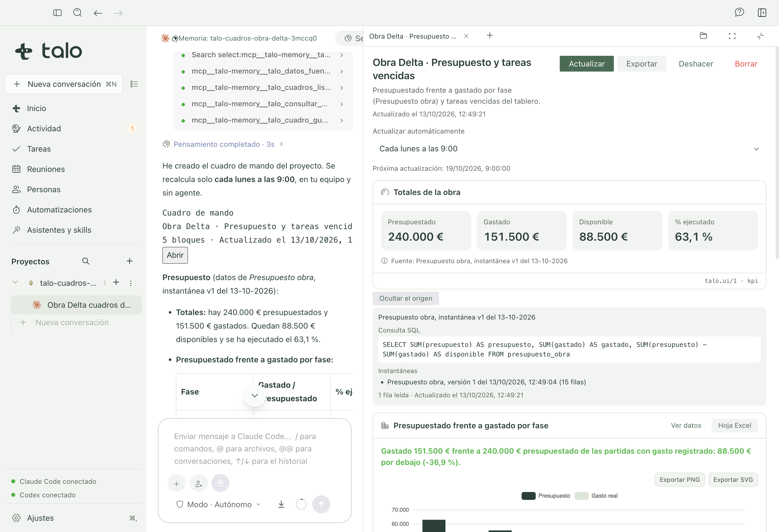Expand the Search select:mcp__talo-memory tool call
Viewport: 779px width, 532px height.
pos(263,55)
